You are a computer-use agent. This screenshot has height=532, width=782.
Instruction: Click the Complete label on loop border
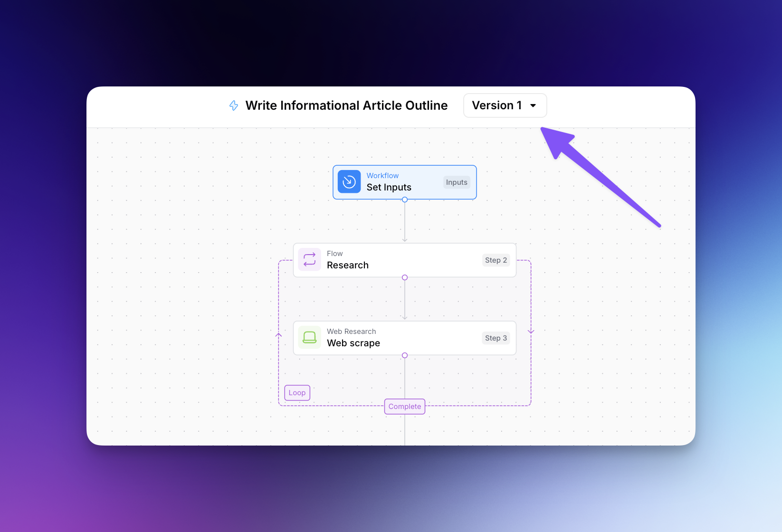click(x=405, y=407)
